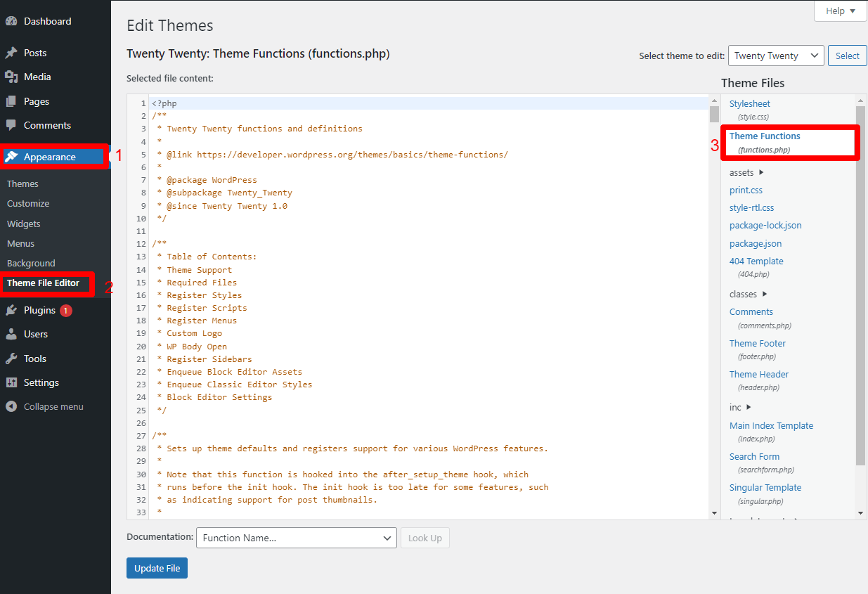Screen dimensions: 868x594
Task: Expand the classes folder
Action: click(x=744, y=294)
